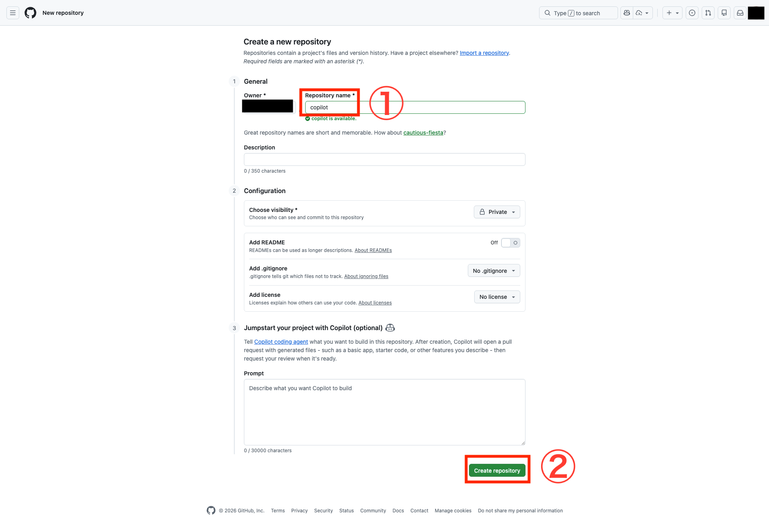Open the notifications inbox icon
769x532 pixels.
pos(740,13)
